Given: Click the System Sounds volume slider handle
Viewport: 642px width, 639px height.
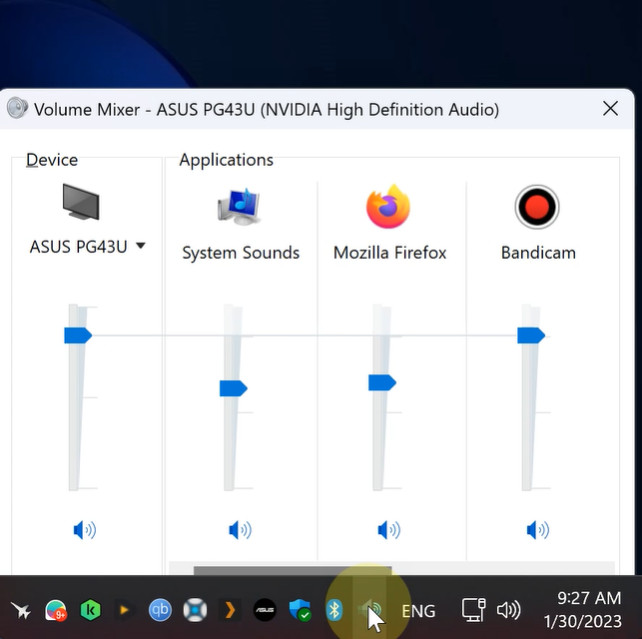Looking at the screenshot, I should point(233,388).
